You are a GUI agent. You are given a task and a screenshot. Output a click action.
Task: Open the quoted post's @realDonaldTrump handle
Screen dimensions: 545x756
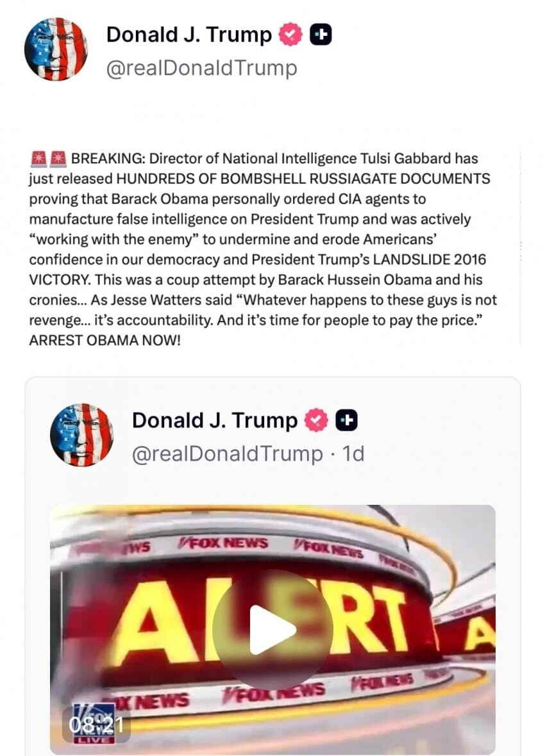pyautogui.click(x=228, y=454)
